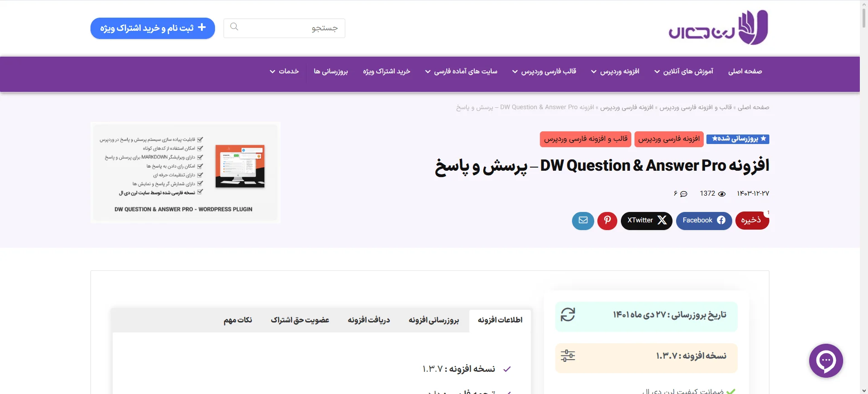Click the views eye icon

722,194
